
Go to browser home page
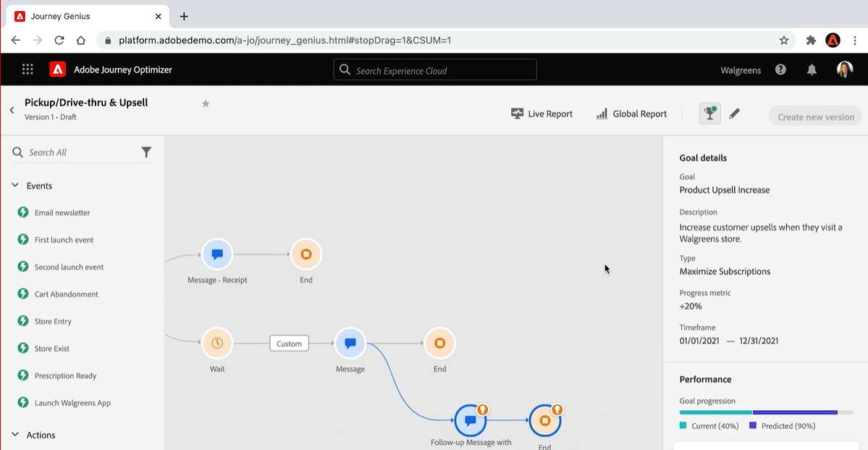(x=81, y=40)
